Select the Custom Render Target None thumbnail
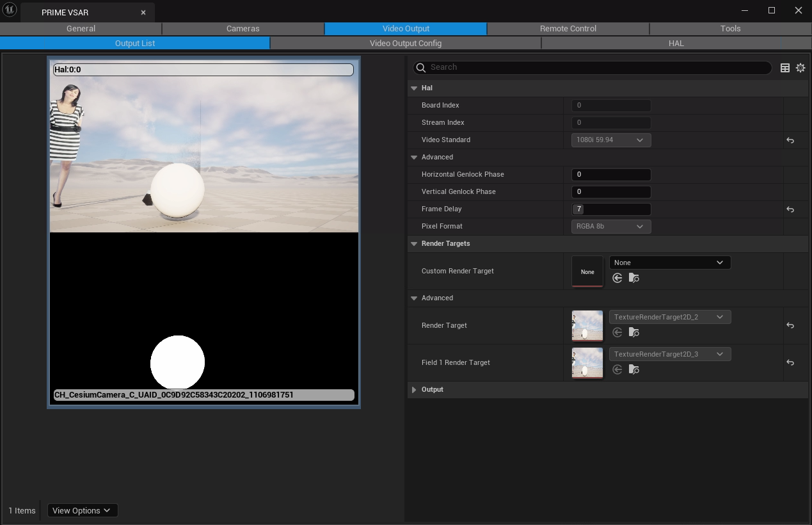 (587, 271)
